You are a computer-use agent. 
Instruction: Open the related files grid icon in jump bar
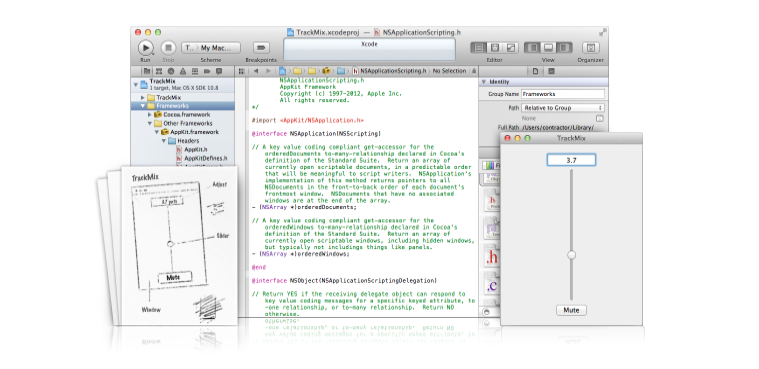[x=242, y=71]
